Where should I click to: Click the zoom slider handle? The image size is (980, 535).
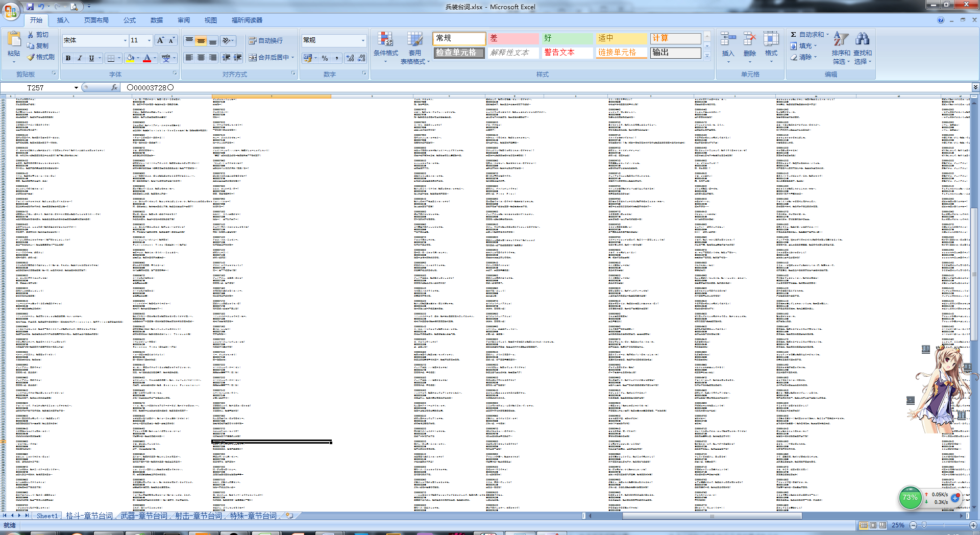point(924,525)
